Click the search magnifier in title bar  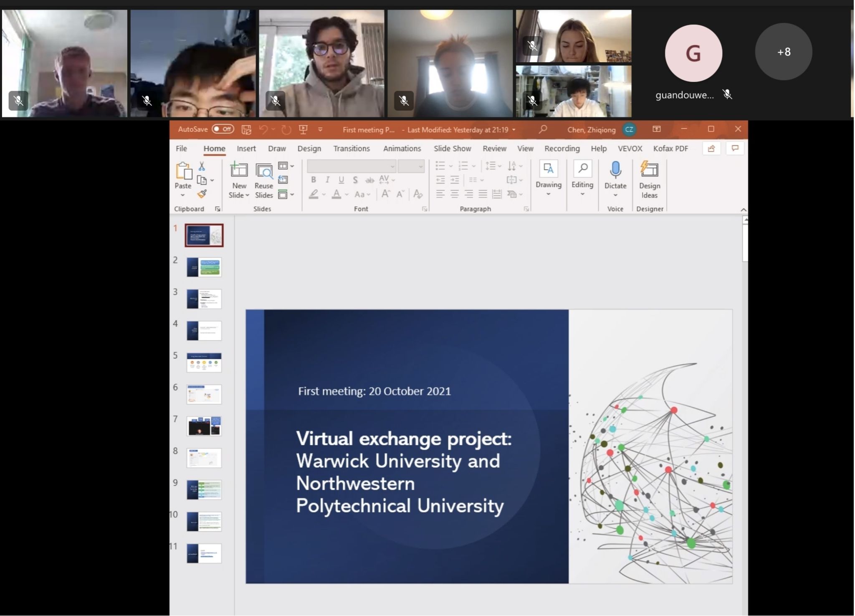543,129
